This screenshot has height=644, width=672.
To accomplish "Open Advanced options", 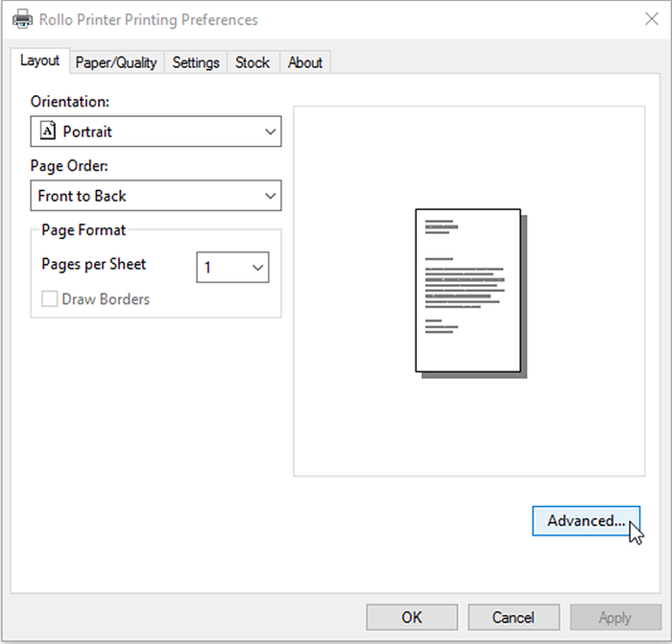I will click(586, 520).
